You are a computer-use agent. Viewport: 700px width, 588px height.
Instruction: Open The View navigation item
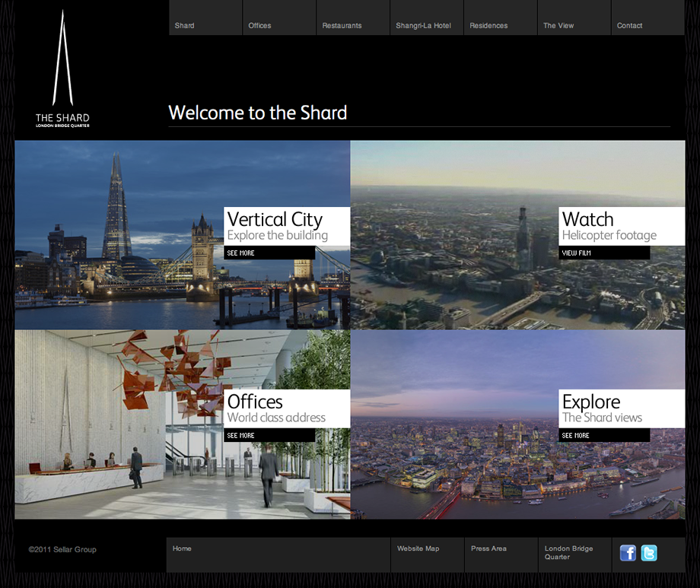pyautogui.click(x=574, y=17)
